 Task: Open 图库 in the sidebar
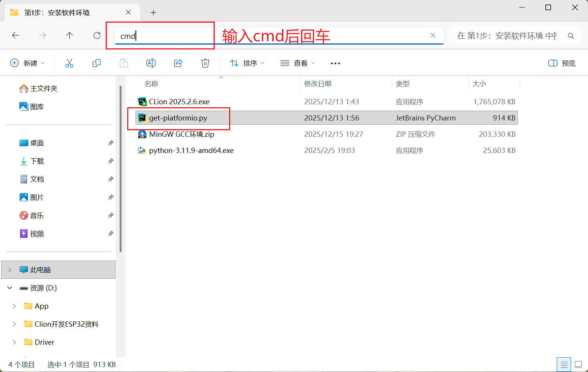click(x=31, y=107)
